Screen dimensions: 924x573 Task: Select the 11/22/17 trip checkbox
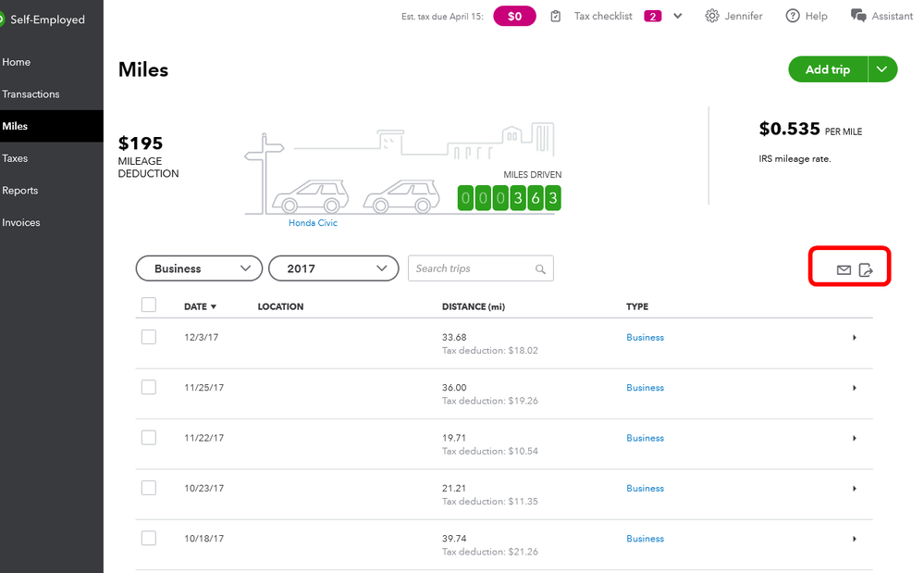pyautogui.click(x=149, y=438)
